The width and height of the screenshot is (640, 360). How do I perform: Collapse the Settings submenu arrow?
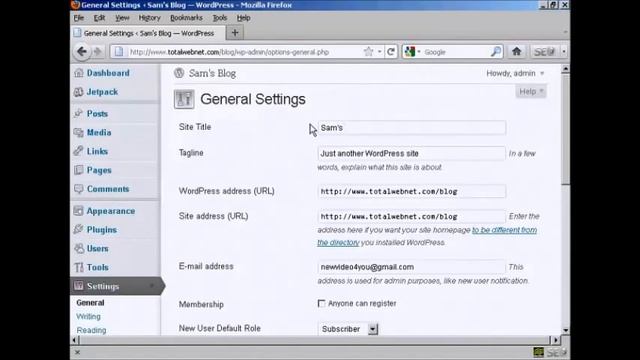pos(152,286)
